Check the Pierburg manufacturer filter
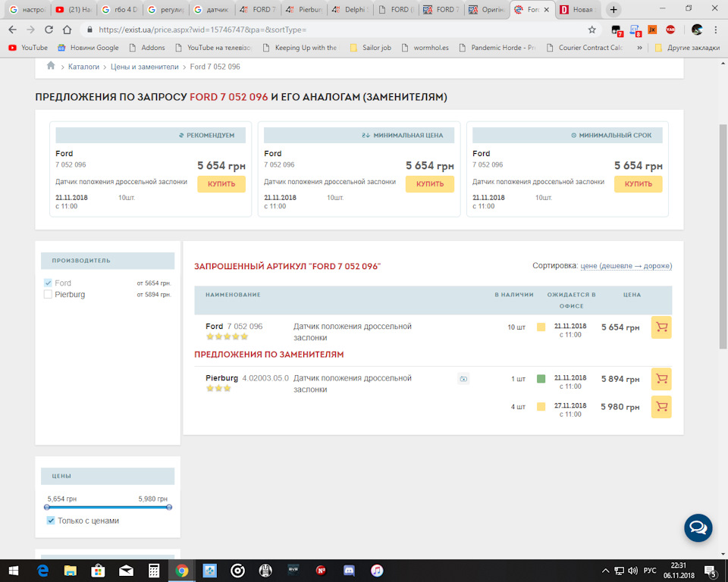The height and width of the screenshot is (582, 728). (x=48, y=294)
